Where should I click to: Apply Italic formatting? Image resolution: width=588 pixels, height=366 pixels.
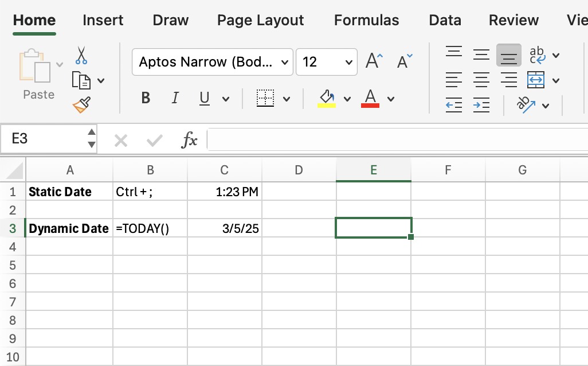coord(175,98)
